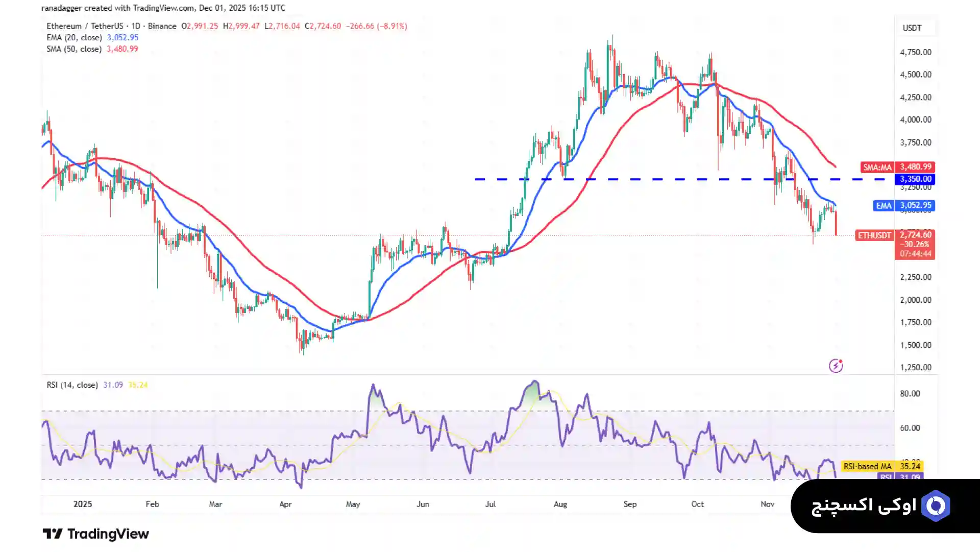Click the red SMA:MA axis tag
Screen dimensions: 980x552
pos(877,167)
